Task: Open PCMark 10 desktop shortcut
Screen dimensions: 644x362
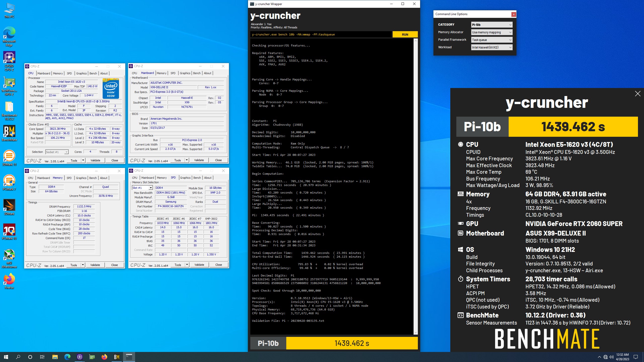Action: coord(9,232)
